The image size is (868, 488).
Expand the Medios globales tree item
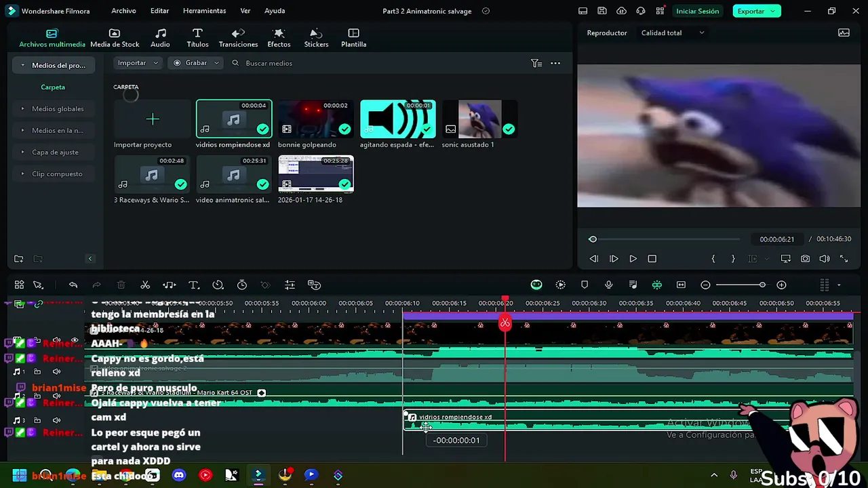point(22,108)
